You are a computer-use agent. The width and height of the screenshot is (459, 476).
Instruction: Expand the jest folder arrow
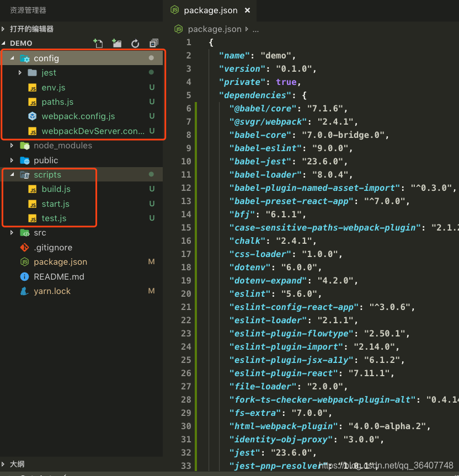coord(20,73)
